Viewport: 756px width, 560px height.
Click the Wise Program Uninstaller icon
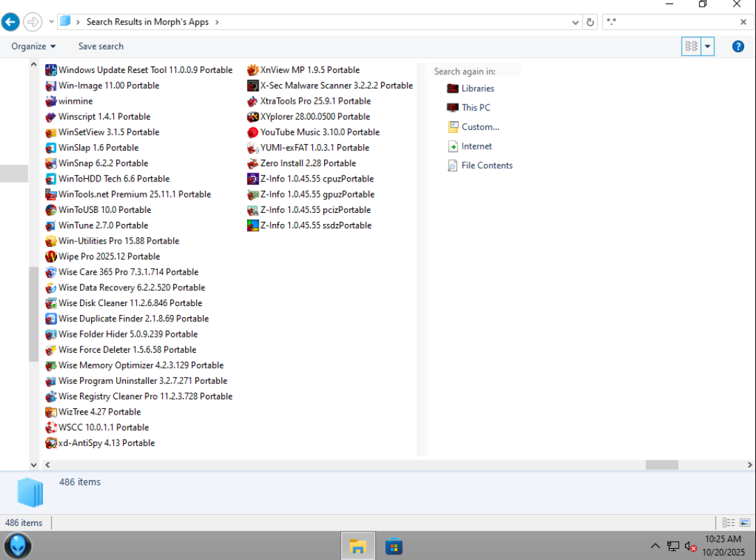pyautogui.click(x=51, y=381)
